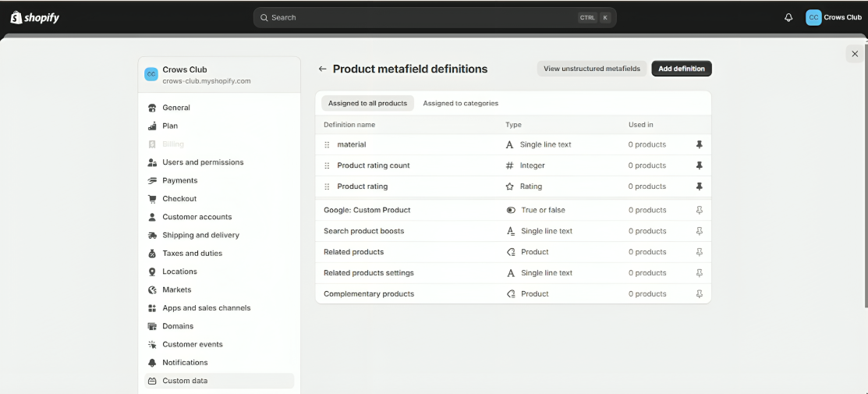Click the Markets globe icon
The image size is (868, 394).
[x=152, y=289]
